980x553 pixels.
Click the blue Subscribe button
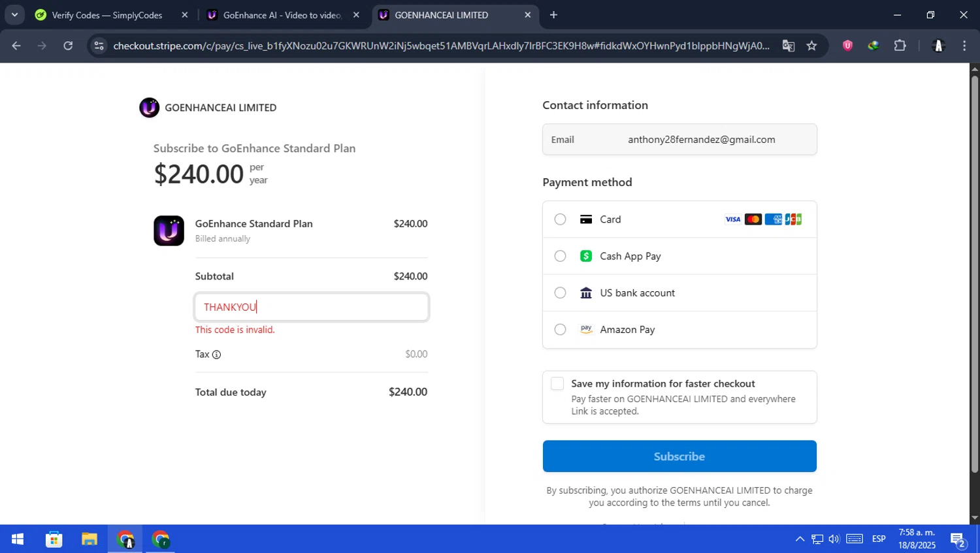[679, 456]
